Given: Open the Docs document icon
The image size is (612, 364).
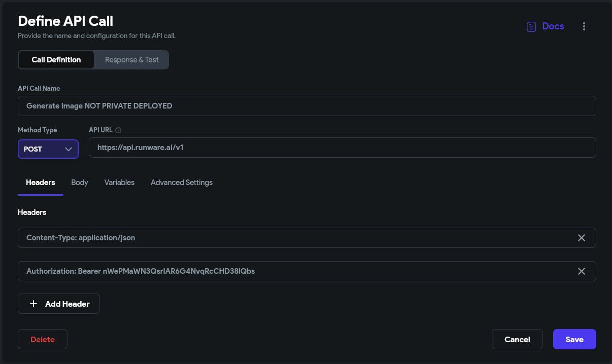Looking at the screenshot, I should [x=531, y=27].
